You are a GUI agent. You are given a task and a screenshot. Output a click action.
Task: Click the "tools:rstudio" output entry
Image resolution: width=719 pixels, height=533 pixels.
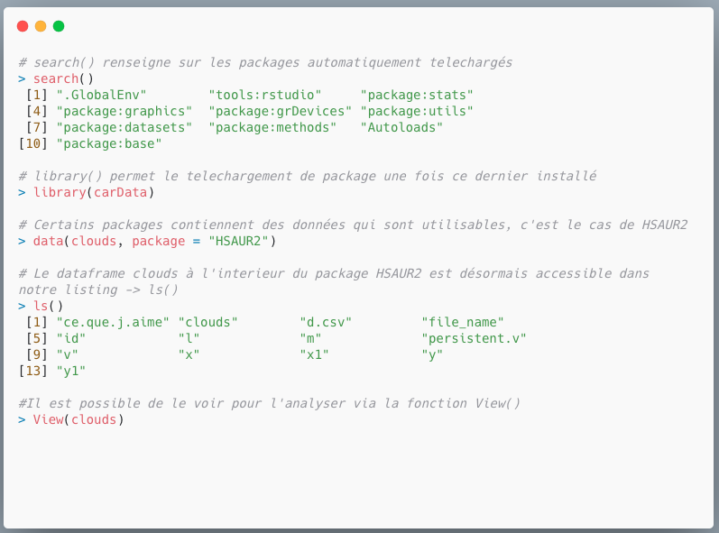click(x=265, y=95)
